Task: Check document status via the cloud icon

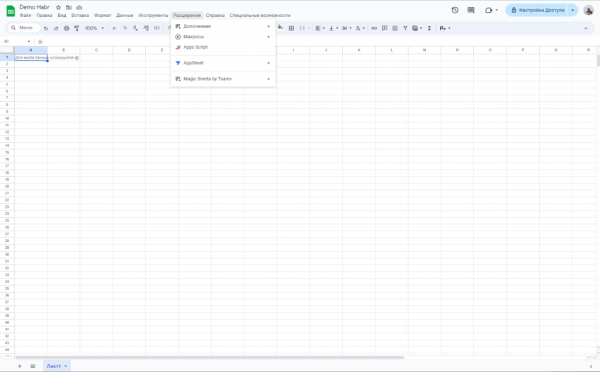Action: click(79, 7)
